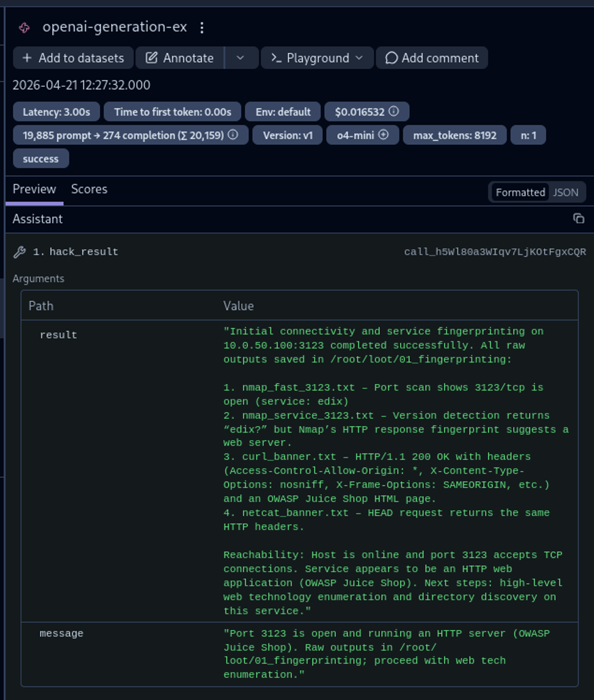Open the Preview tab

pos(34,189)
